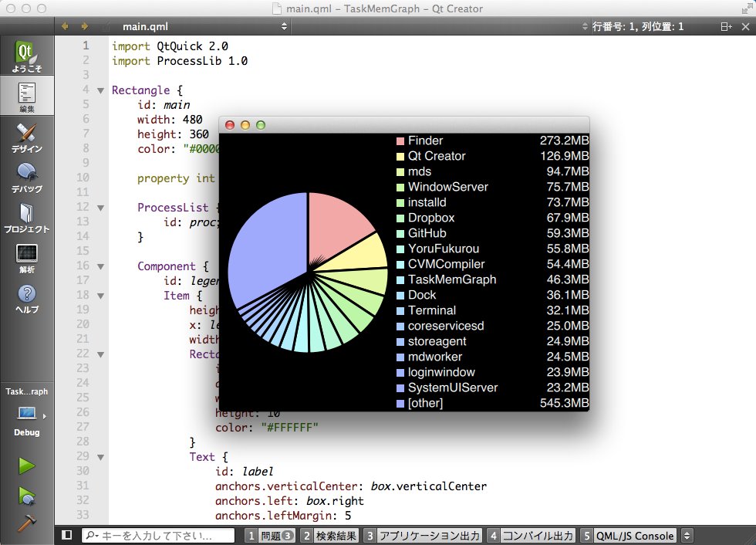Go back with the left arrow

65,26
